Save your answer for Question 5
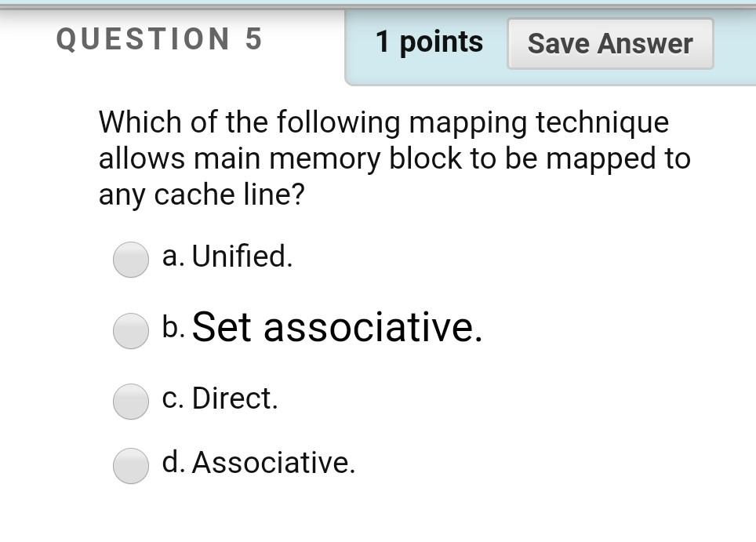756x542 pixels. [610, 44]
